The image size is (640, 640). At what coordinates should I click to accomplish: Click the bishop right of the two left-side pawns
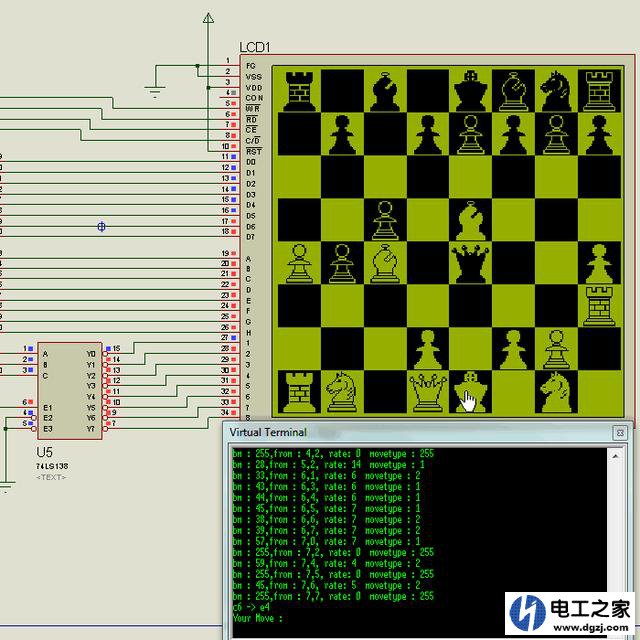point(384,263)
